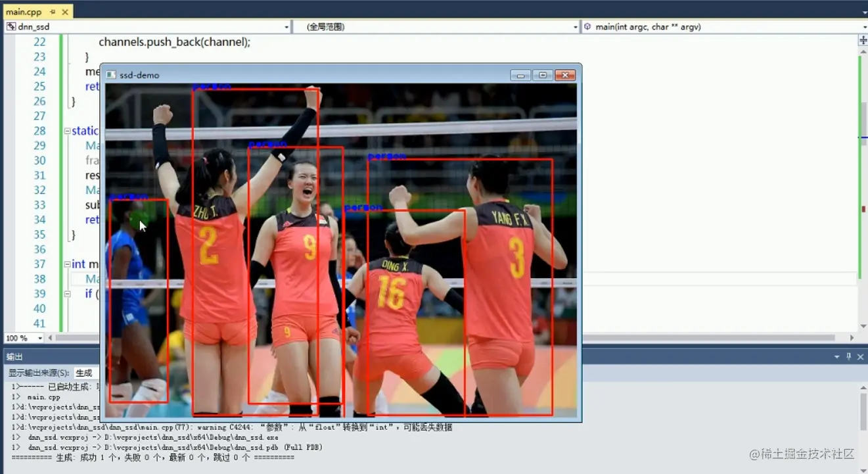The image size is (868, 474).
Task: Click the 已启动生成 first output line
Action: (x=55, y=387)
